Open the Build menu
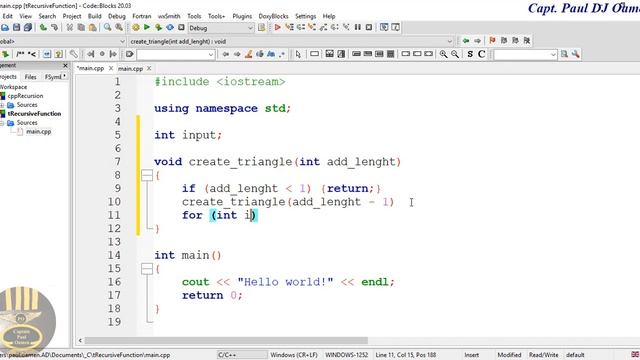The width and height of the screenshot is (640, 360). [x=94, y=16]
